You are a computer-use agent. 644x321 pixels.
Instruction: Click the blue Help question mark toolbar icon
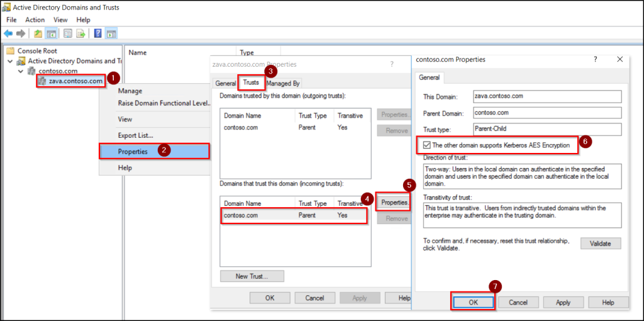click(x=97, y=34)
